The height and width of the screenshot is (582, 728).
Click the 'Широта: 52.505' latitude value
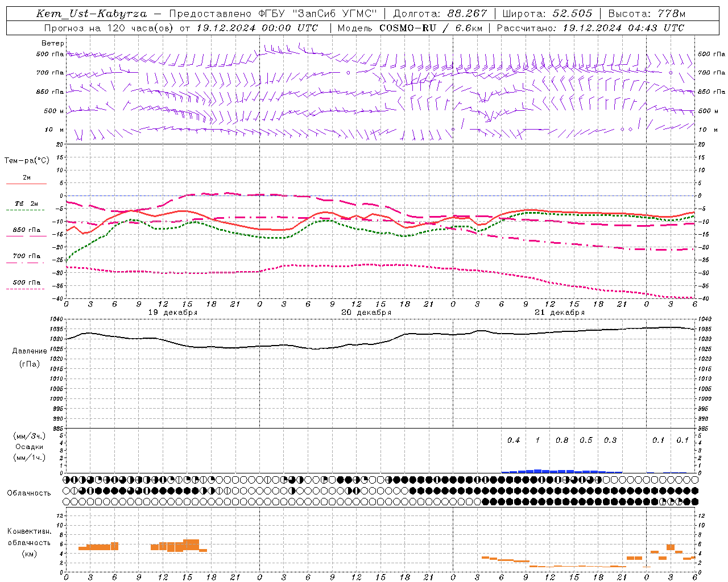pos(547,14)
